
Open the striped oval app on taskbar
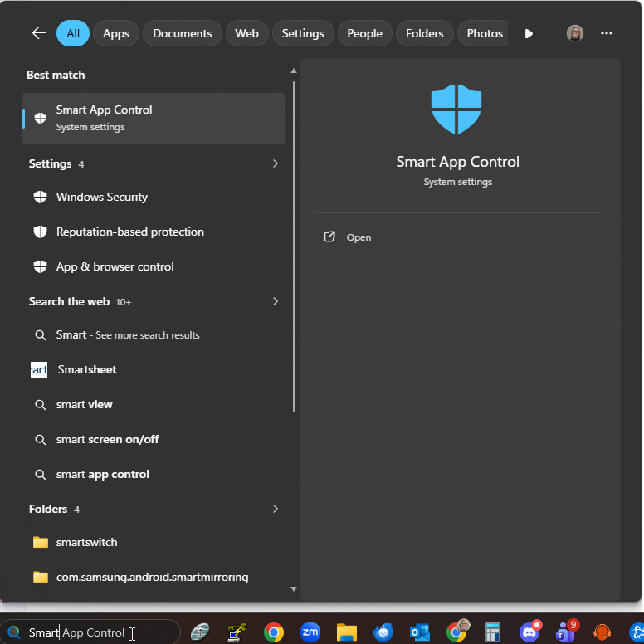coord(201,632)
